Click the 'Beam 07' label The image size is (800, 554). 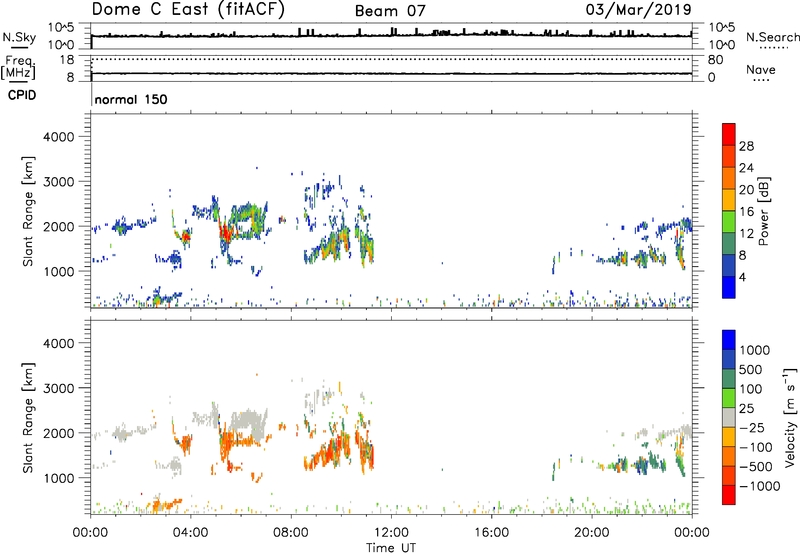[x=390, y=11]
